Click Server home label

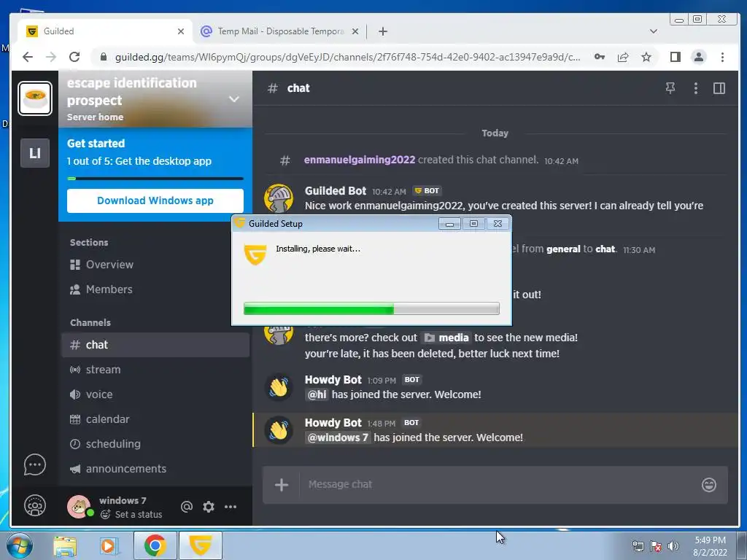click(96, 117)
